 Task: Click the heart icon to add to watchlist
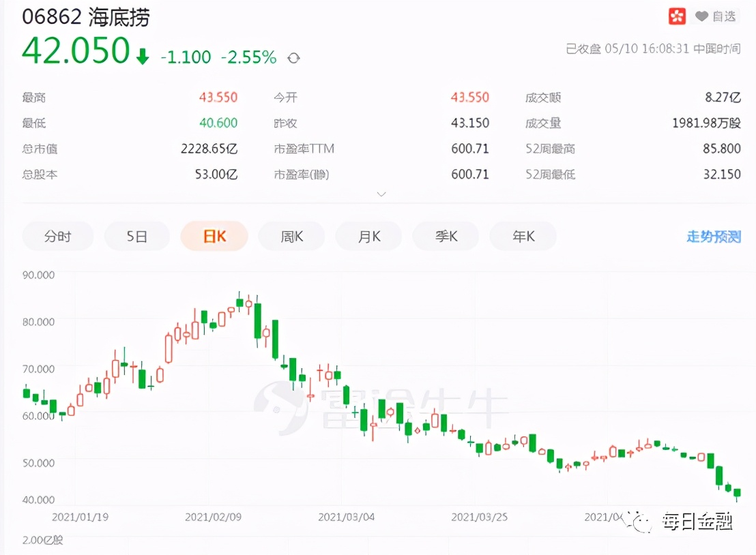pyautogui.click(x=701, y=16)
